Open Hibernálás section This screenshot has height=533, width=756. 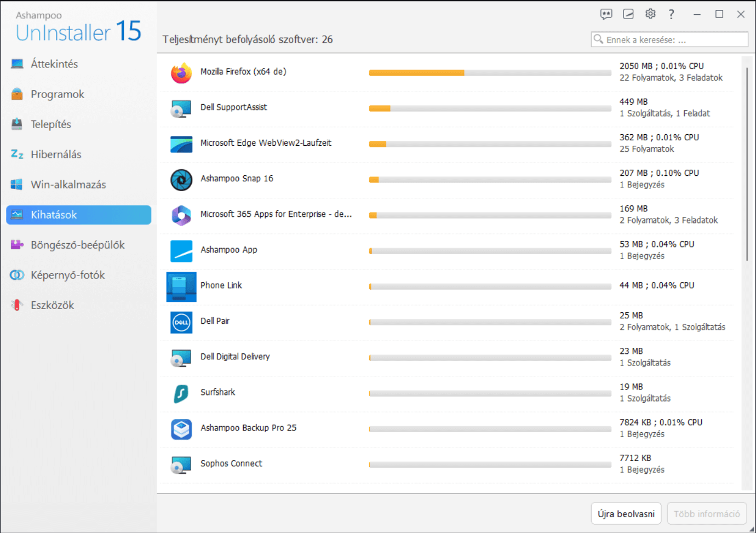[78, 154]
